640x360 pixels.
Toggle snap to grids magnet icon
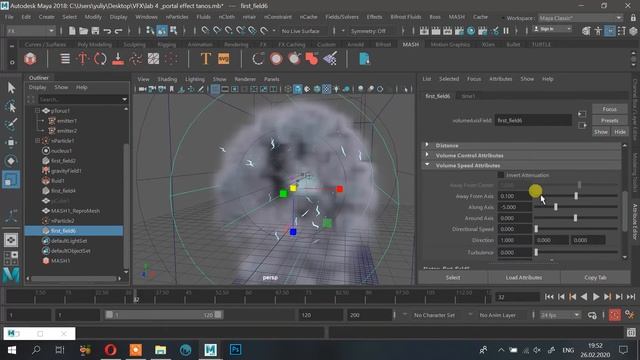coord(205,31)
